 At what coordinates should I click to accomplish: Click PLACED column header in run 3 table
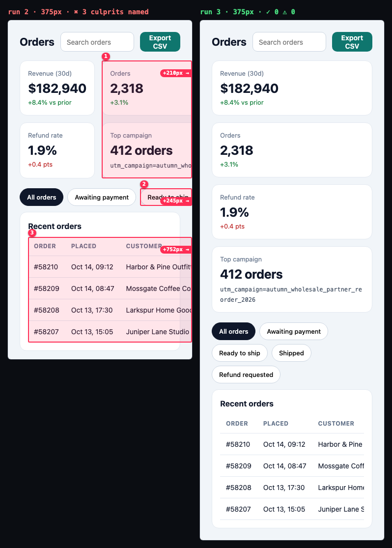(276, 423)
